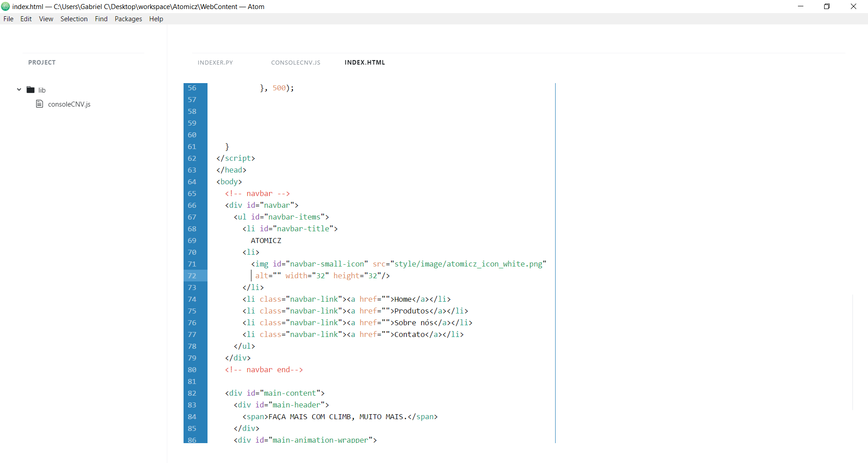Open the Selection menu
The height and width of the screenshot is (463, 868).
74,19
